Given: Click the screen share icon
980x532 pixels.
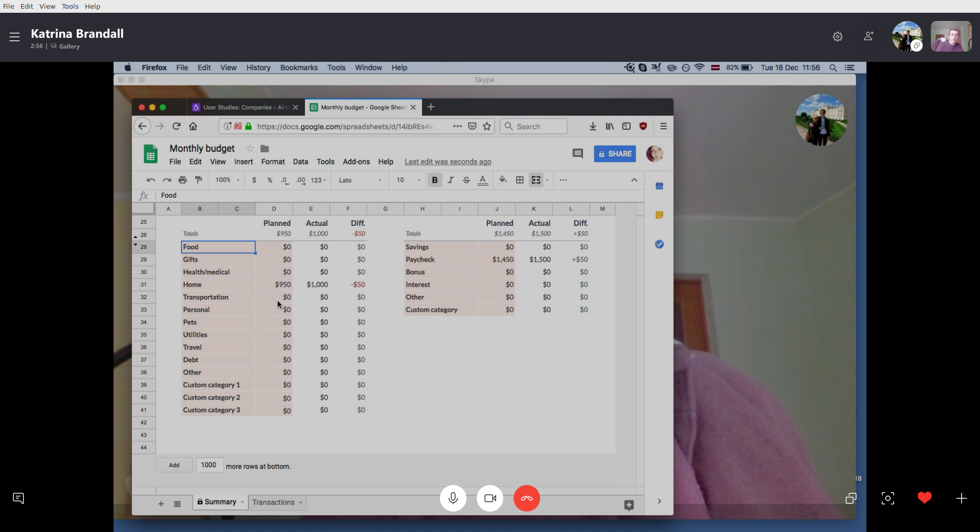Looking at the screenshot, I should pos(851,498).
